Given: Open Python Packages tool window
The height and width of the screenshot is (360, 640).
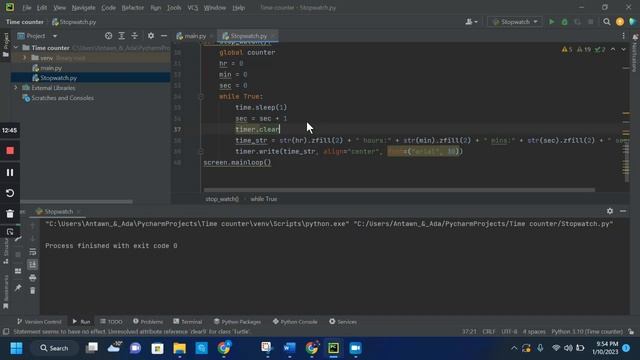Looking at the screenshot, I should 237,322.
